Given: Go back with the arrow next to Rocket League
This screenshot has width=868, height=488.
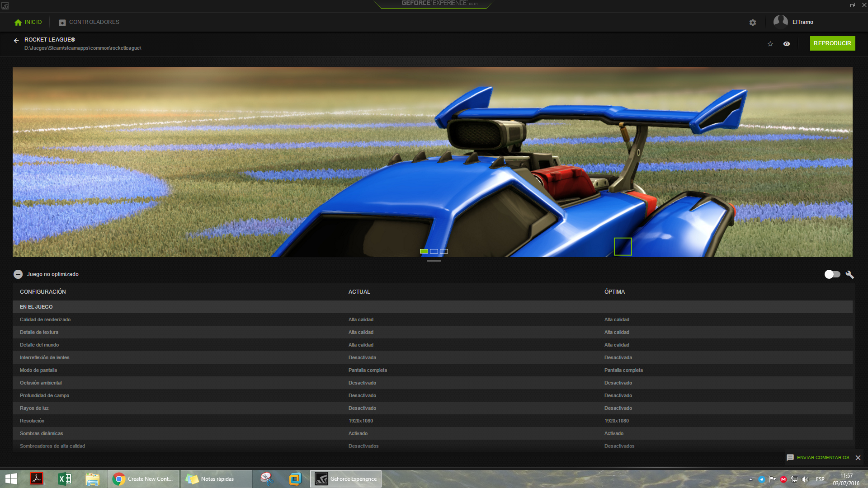Looking at the screenshot, I should 16,41.
